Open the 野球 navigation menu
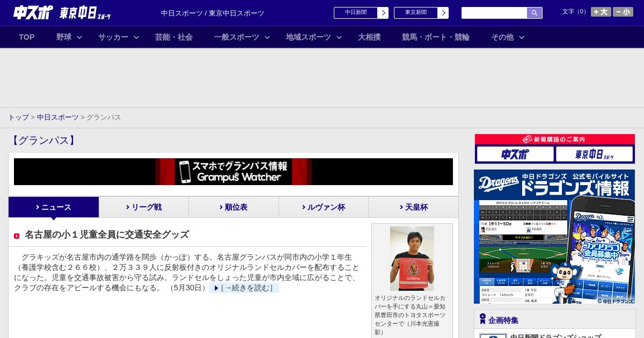Screen dimensions: 644x338 [x=64, y=37]
